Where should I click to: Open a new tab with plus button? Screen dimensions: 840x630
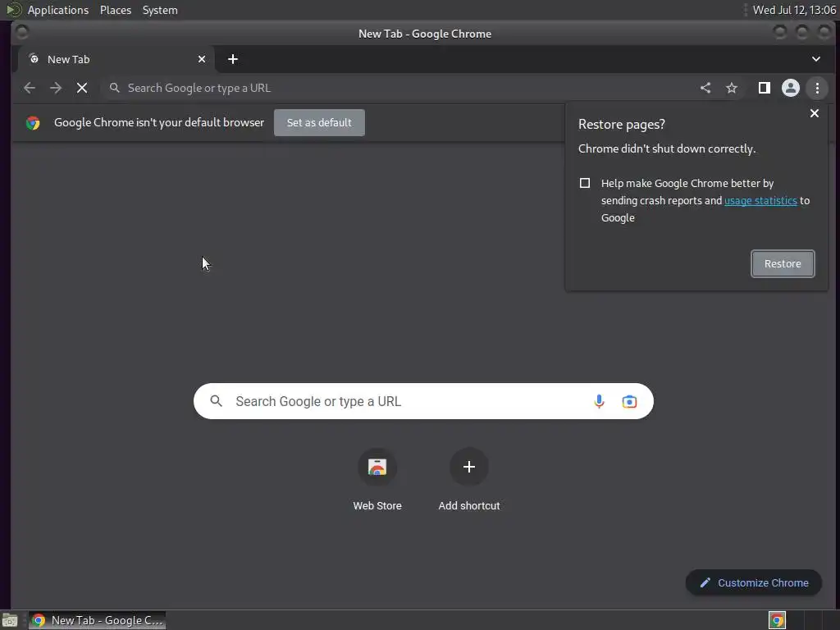coord(232,59)
